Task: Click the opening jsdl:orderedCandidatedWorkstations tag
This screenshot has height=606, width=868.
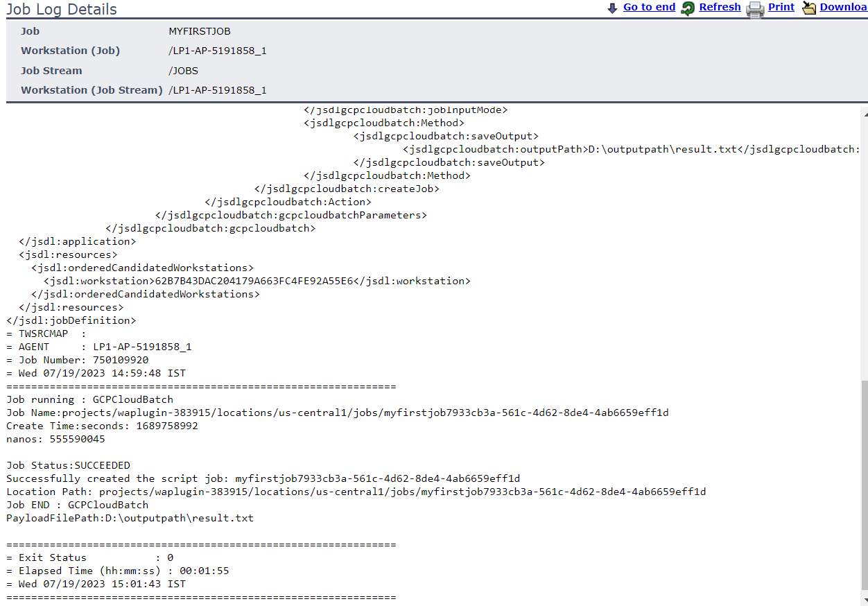Action: 142,268
